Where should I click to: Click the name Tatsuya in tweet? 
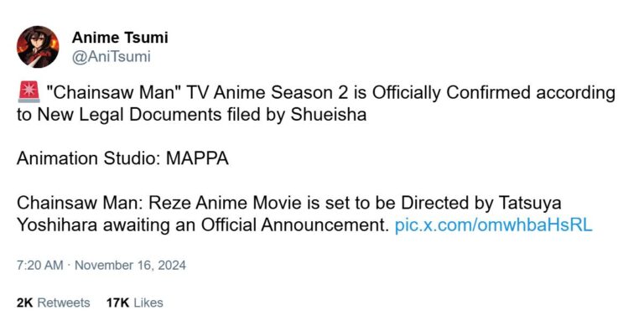coord(530,203)
